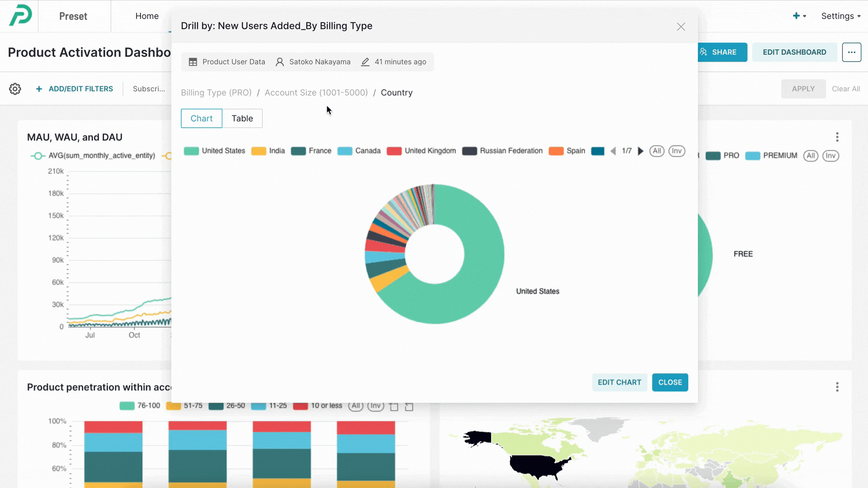Click the Preset logo icon
The height and width of the screenshot is (488, 868).
21,15
